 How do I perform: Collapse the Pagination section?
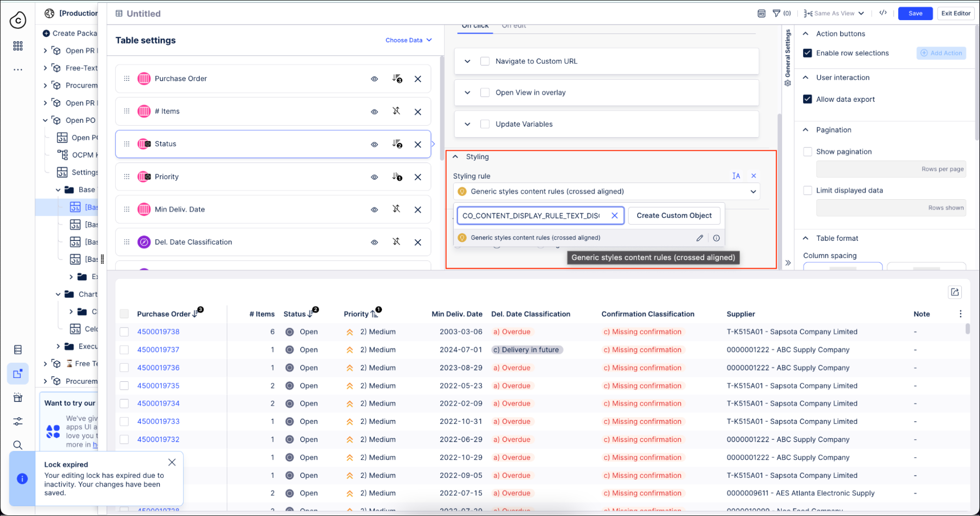click(806, 130)
